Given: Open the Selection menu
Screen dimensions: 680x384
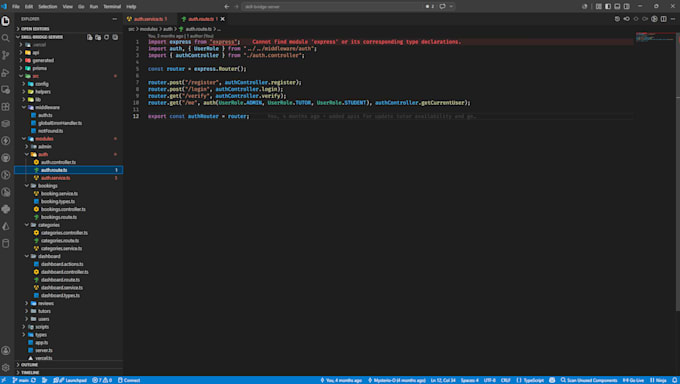Looking at the screenshot, I should (48, 7).
